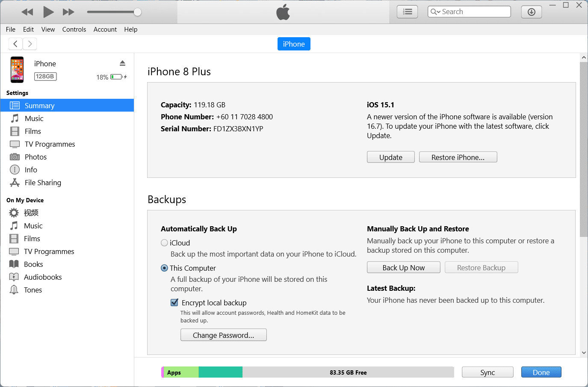The width and height of the screenshot is (588, 387).
Task: Click the downloads arrow icon
Action: [532, 12]
